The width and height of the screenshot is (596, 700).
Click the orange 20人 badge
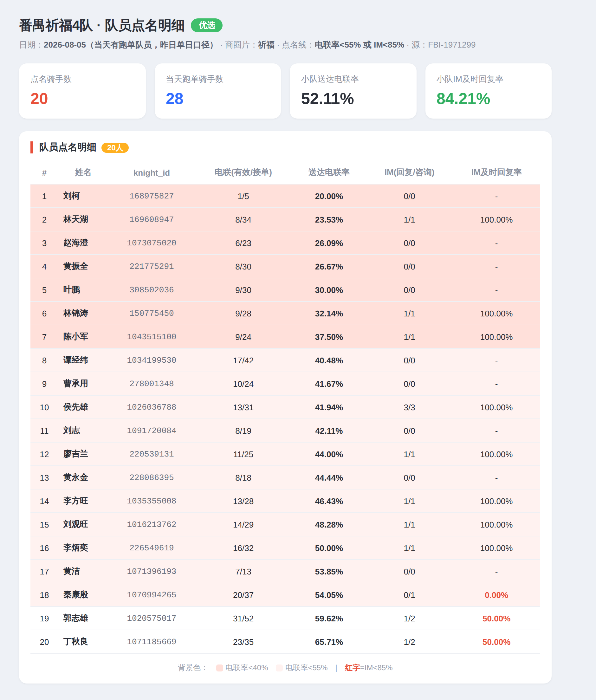[115, 148]
